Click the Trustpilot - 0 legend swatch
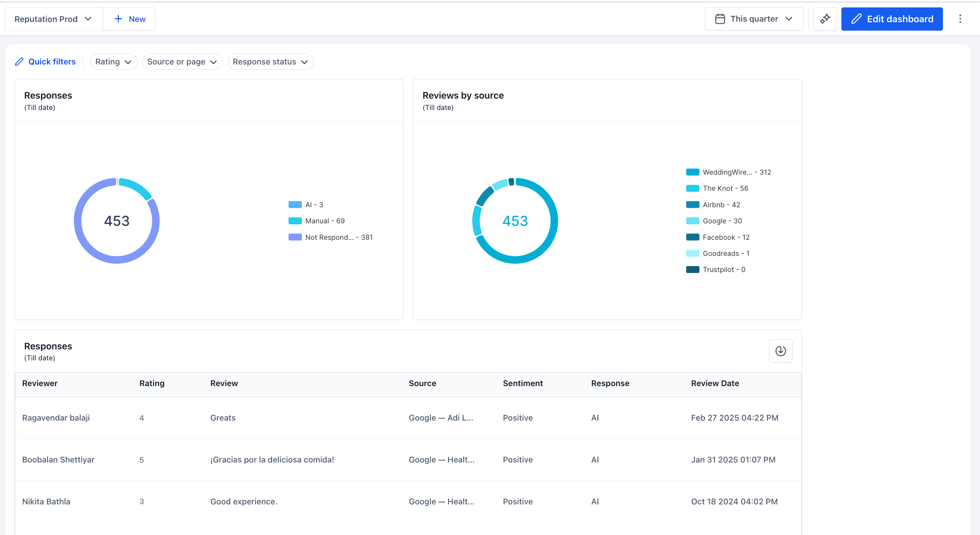The width and height of the screenshot is (980, 535). pyautogui.click(x=692, y=269)
